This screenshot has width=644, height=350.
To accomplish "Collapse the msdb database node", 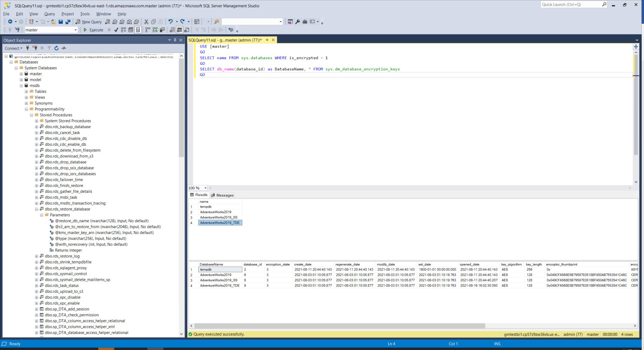I will [21, 86].
